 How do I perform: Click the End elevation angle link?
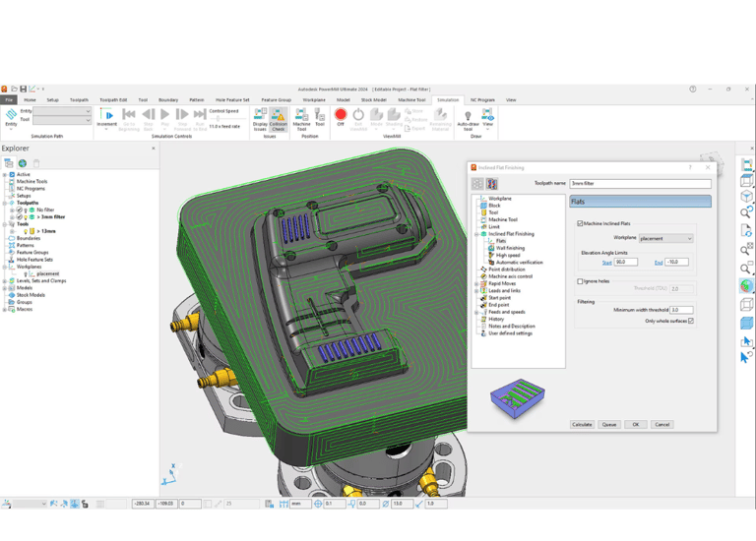click(x=659, y=263)
